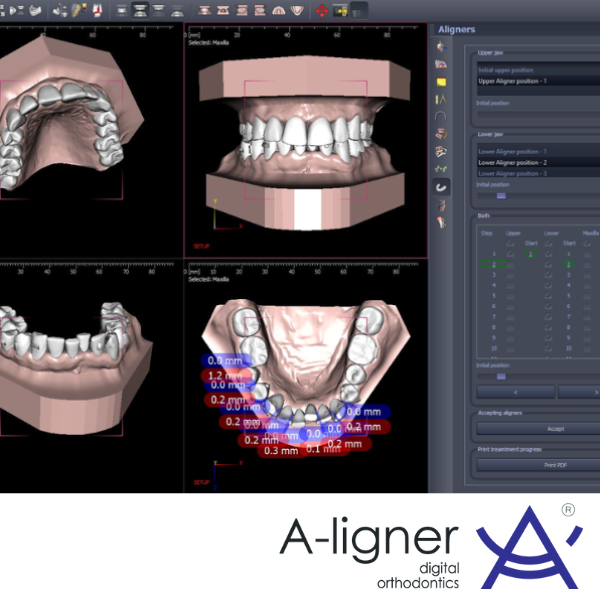
Task: Click highlighted Upper Start value 1
Action: coord(530,254)
